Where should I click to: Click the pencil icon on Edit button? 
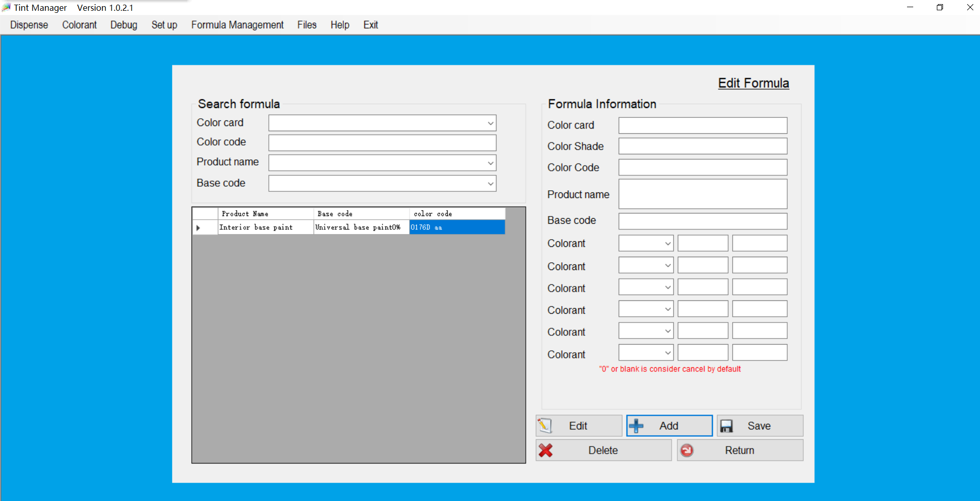545,425
